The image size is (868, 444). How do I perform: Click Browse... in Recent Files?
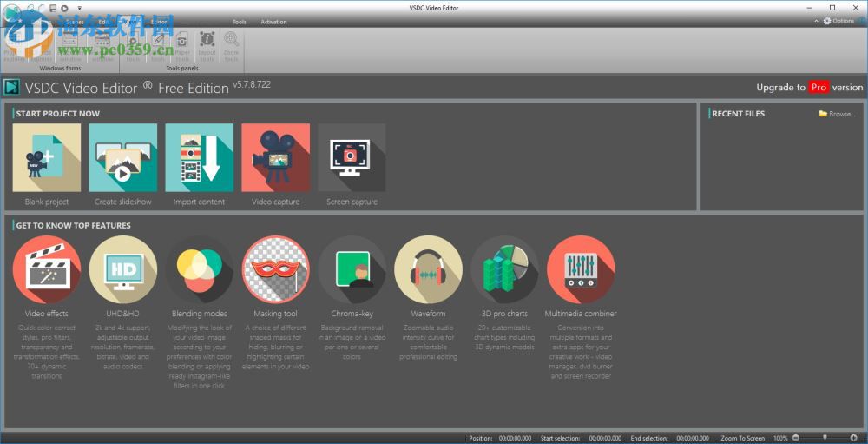tap(838, 114)
